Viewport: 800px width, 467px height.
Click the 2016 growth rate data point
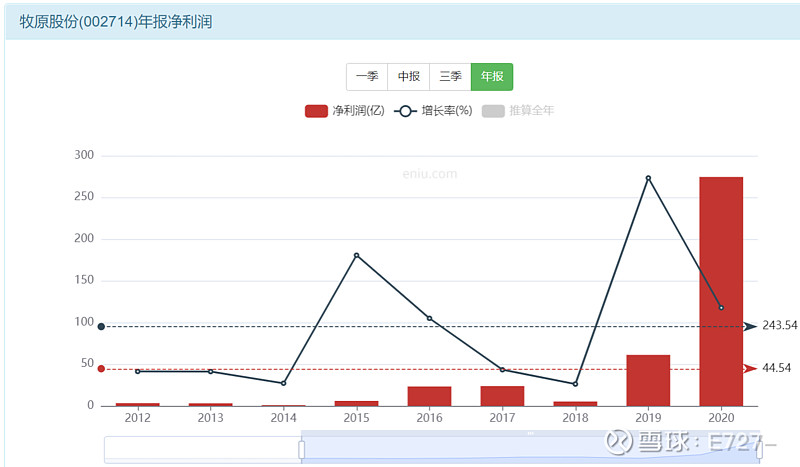coord(429,318)
